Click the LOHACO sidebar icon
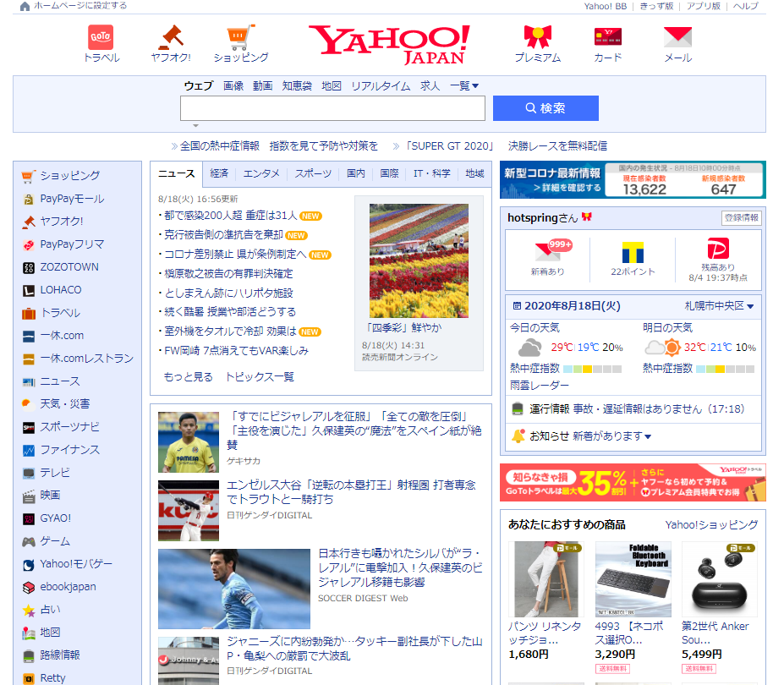This screenshot has height=685, width=784. click(x=29, y=290)
